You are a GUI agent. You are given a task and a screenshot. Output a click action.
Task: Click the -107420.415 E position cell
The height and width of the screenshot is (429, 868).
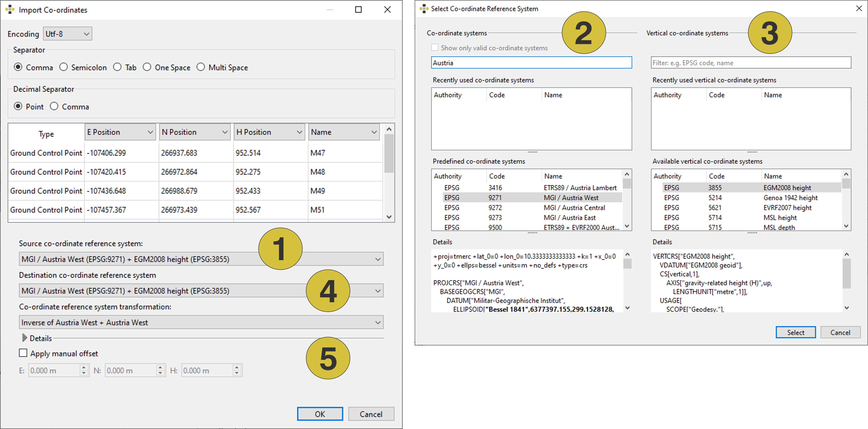pyautogui.click(x=121, y=172)
